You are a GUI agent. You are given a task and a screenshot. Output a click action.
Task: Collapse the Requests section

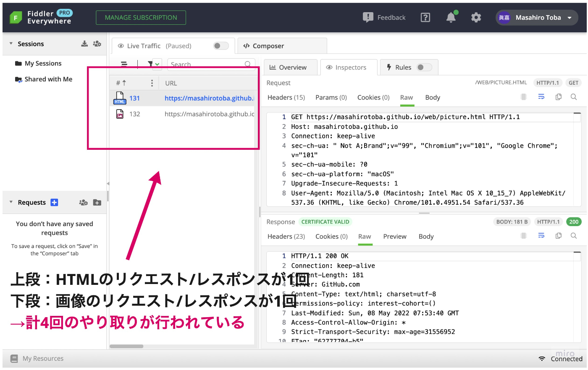[11, 202]
